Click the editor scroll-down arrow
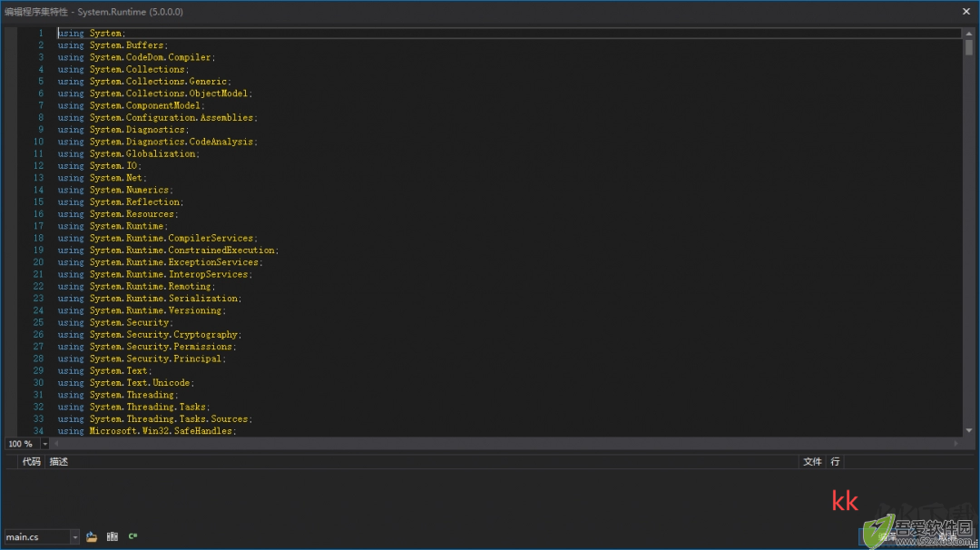Screen dimensions: 980x550 point(968,430)
